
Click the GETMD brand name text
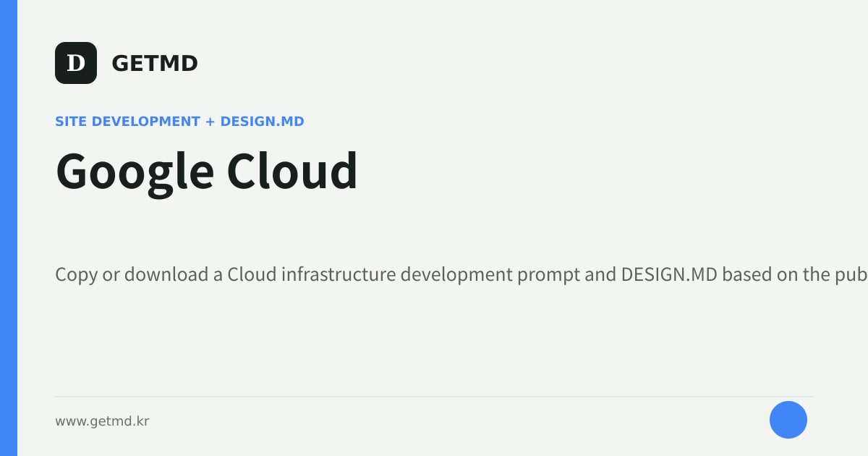pyautogui.click(x=155, y=64)
